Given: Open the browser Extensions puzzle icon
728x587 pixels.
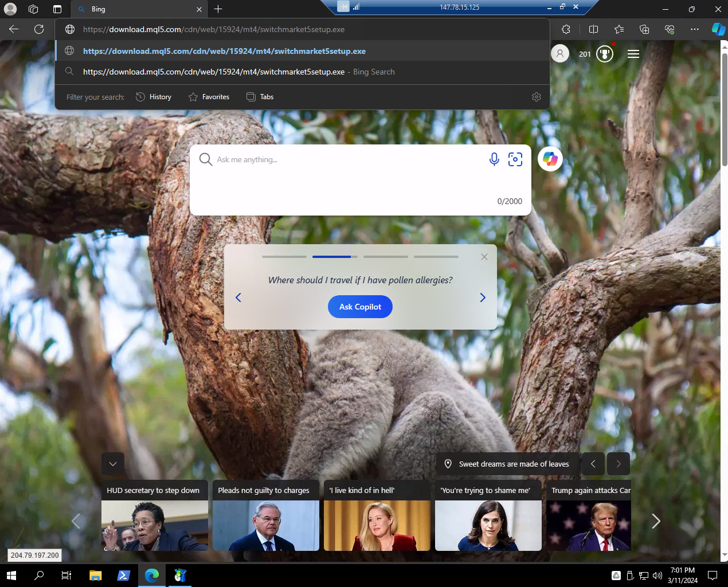Looking at the screenshot, I should point(566,29).
